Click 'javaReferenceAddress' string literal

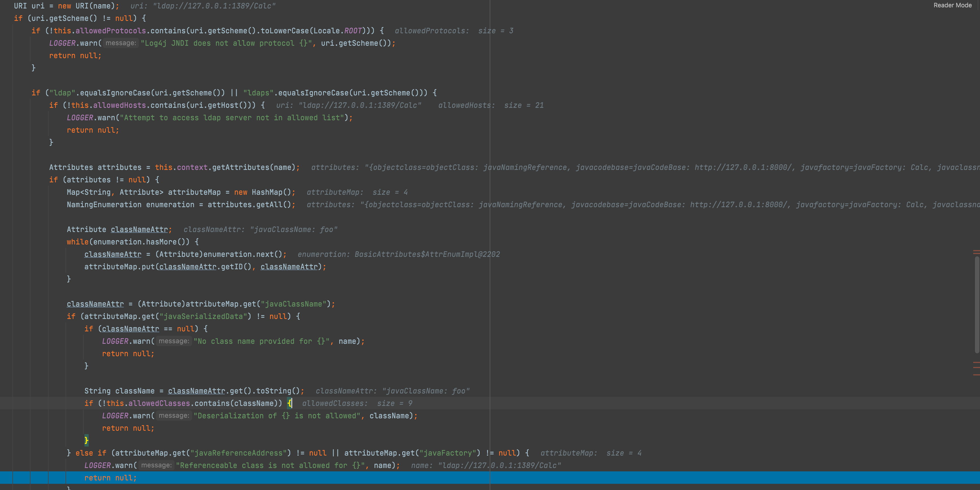coord(239,453)
